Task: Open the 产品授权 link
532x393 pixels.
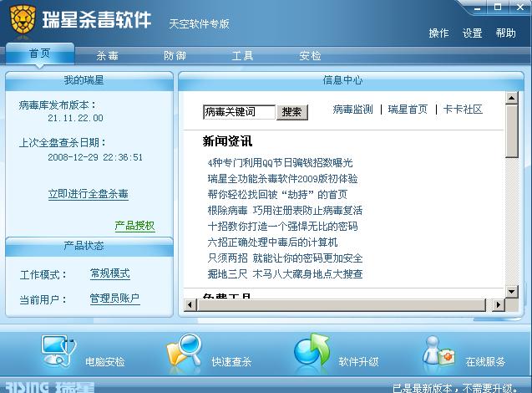Action: coord(134,226)
